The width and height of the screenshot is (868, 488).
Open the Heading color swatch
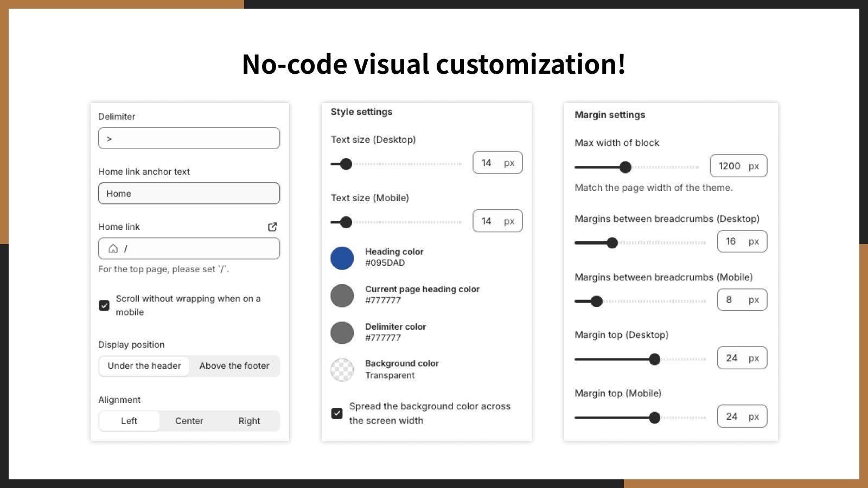point(342,258)
